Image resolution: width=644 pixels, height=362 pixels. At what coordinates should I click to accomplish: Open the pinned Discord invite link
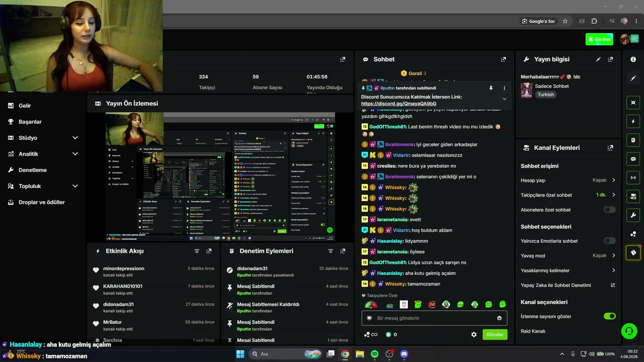(398, 104)
